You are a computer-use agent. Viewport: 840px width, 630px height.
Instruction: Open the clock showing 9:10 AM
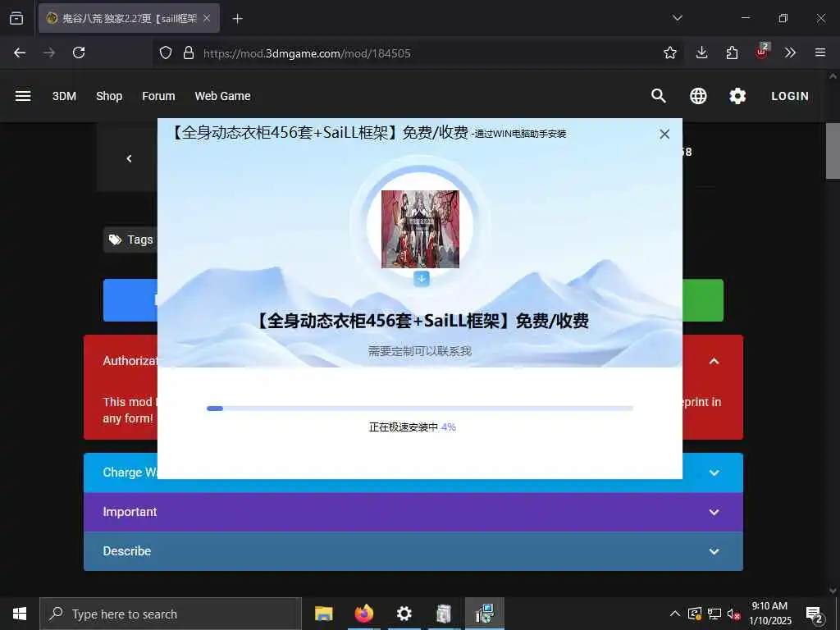coord(769,614)
